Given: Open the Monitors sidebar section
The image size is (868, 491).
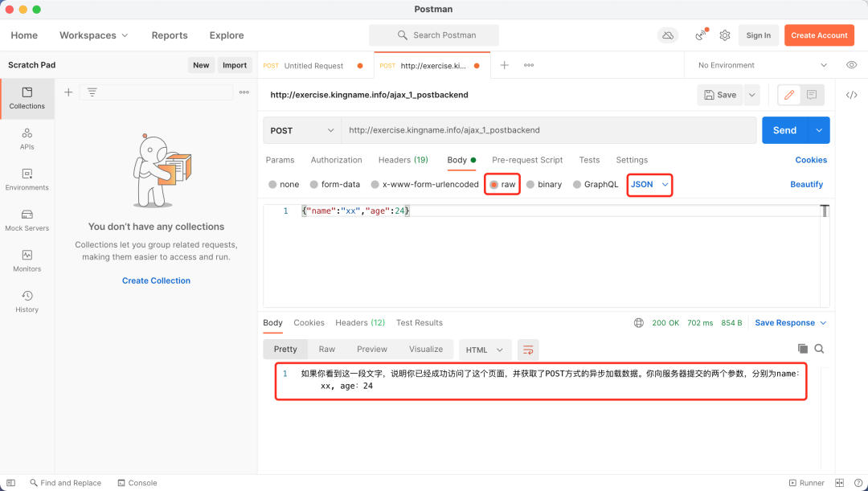Looking at the screenshot, I should 27,261.
